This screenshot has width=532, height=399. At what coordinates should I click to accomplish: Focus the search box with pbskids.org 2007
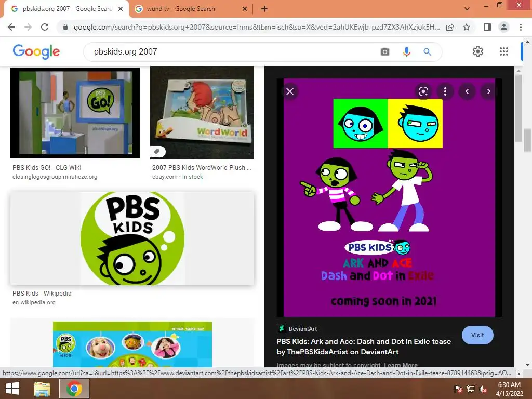tap(234, 52)
